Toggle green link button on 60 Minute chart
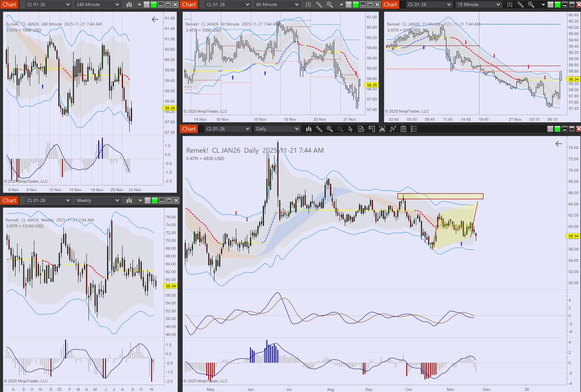 click(x=356, y=4)
